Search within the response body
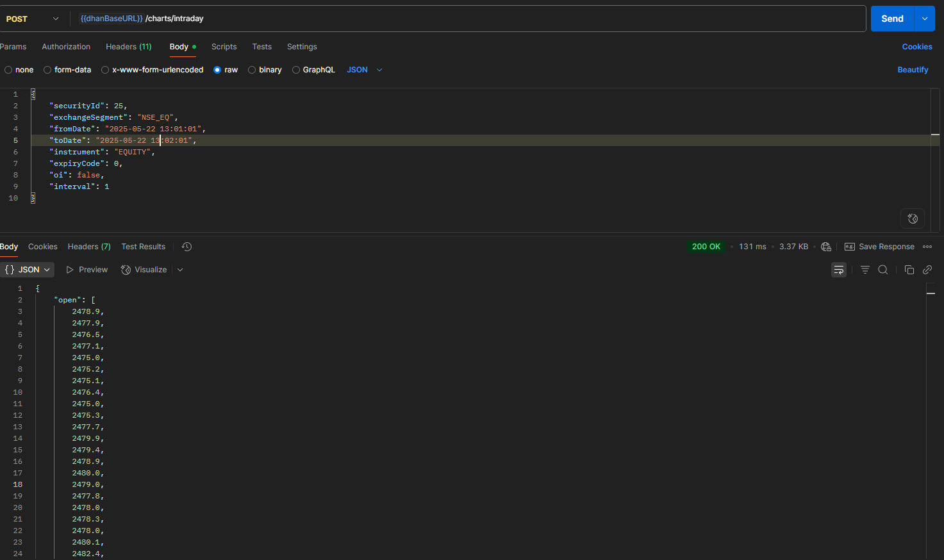Screen dimensions: 944x560 tap(883, 270)
